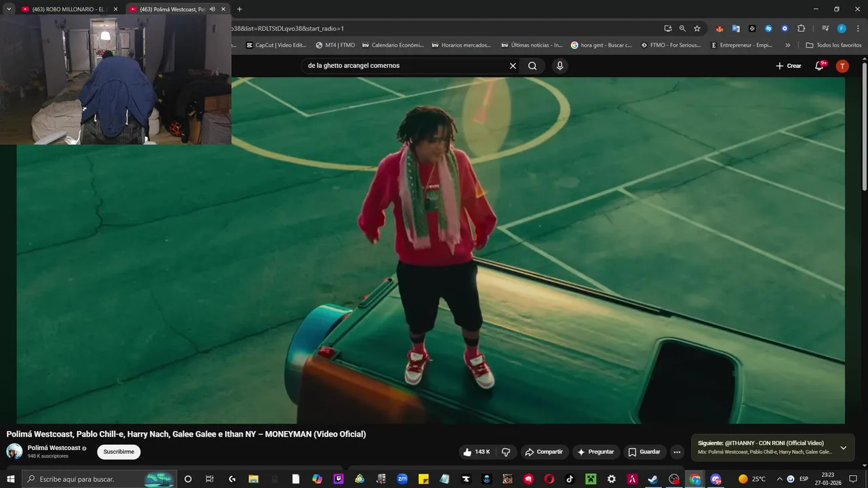Click the Compartir button

click(x=545, y=452)
